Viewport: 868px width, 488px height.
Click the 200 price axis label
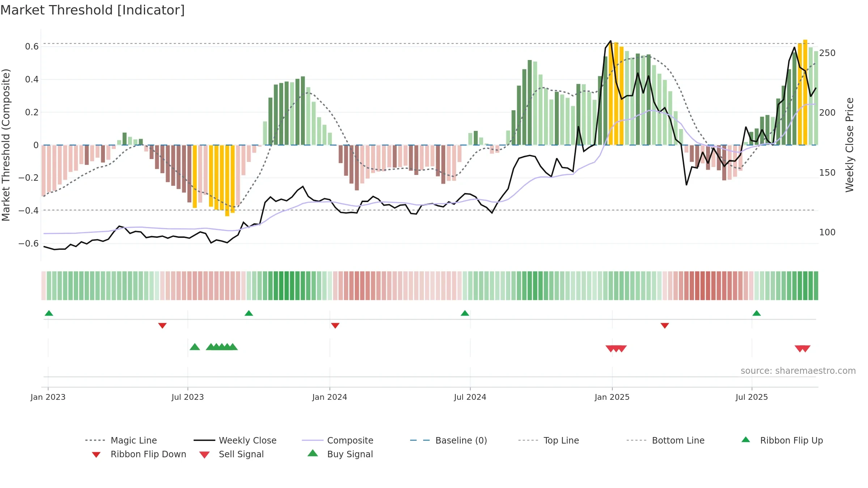click(827, 113)
